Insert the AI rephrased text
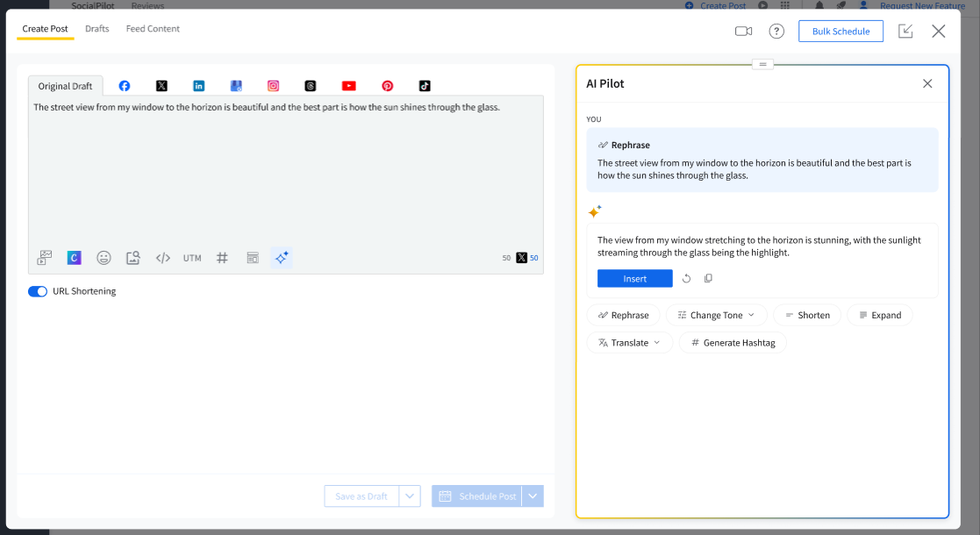The width and height of the screenshot is (980, 535). coord(634,279)
